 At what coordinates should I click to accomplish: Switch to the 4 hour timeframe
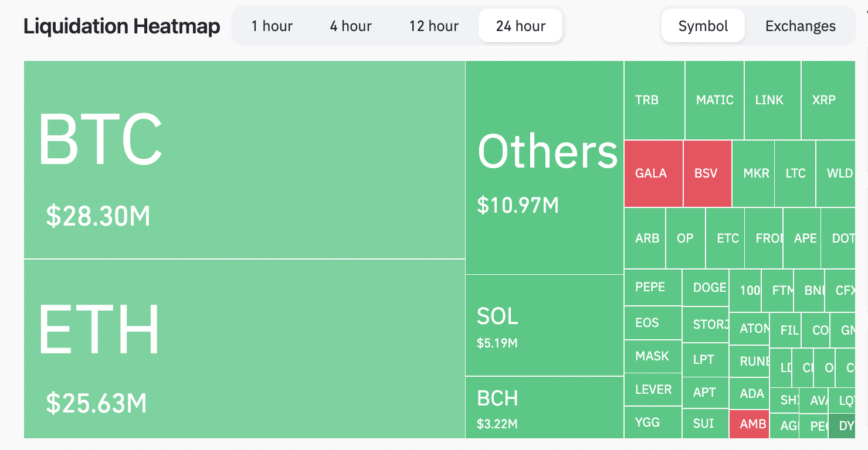(351, 26)
